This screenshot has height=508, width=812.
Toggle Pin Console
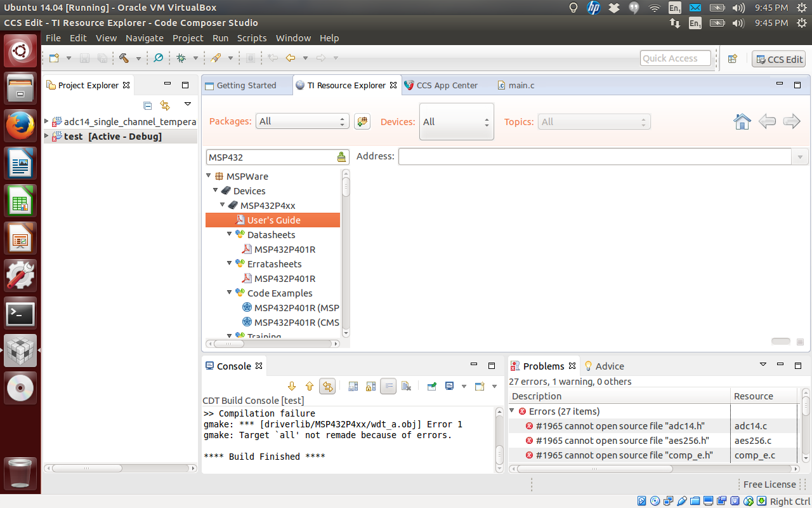pyautogui.click(x=432, y=386)
